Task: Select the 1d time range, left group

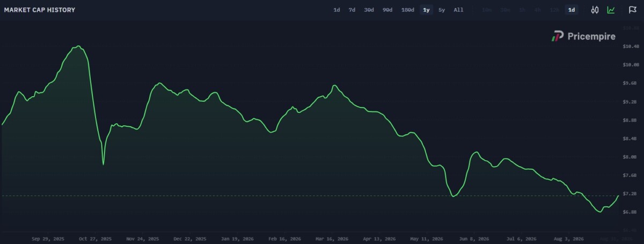Action: 336,10
